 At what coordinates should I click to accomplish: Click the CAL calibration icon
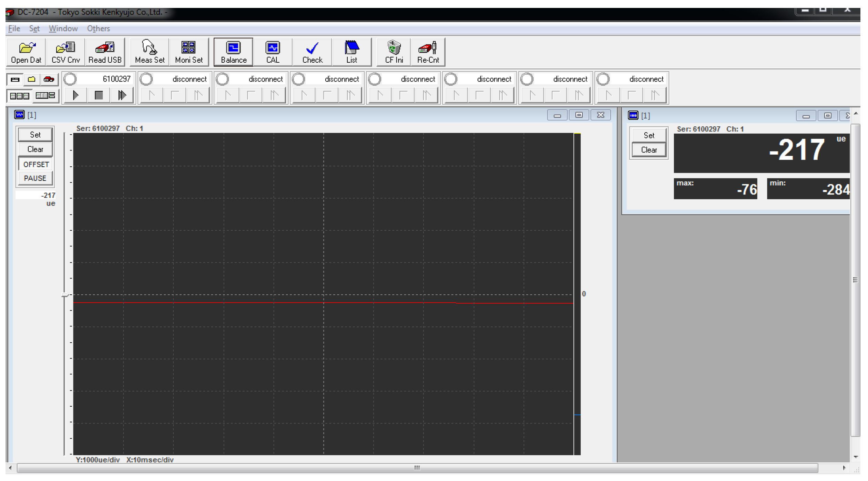point(273,52)
